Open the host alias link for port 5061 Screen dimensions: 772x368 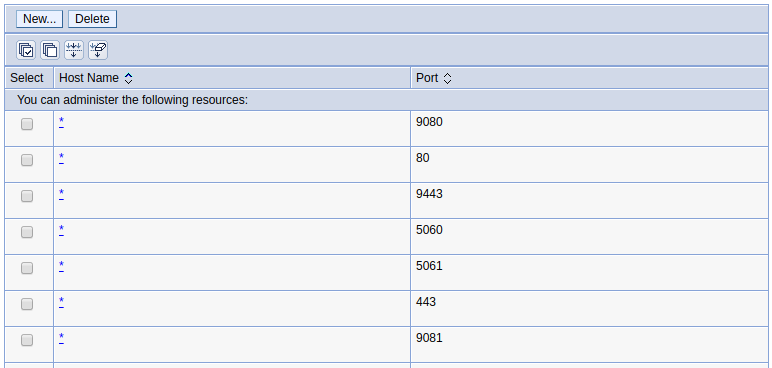tap(62, 266)
